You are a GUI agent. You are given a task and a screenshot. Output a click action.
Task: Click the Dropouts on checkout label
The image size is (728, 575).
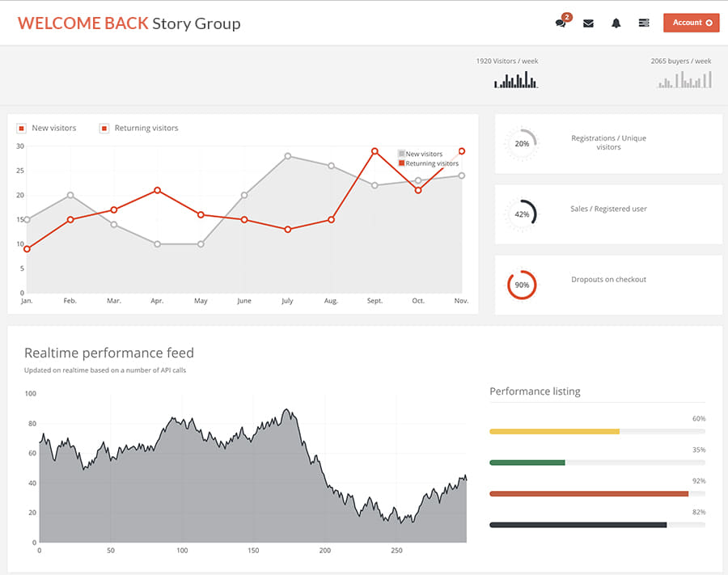click(x=608, y=280)
